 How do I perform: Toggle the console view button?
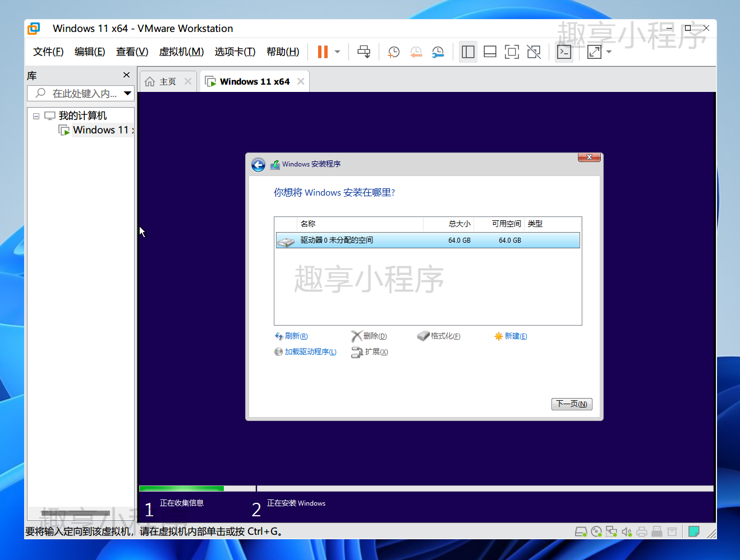click(x=564, y=52)
